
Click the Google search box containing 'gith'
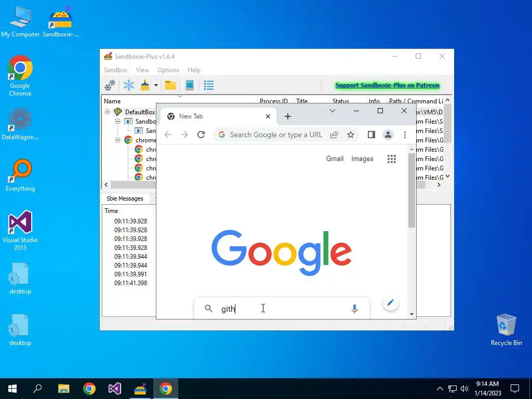[x=282, y=309]
